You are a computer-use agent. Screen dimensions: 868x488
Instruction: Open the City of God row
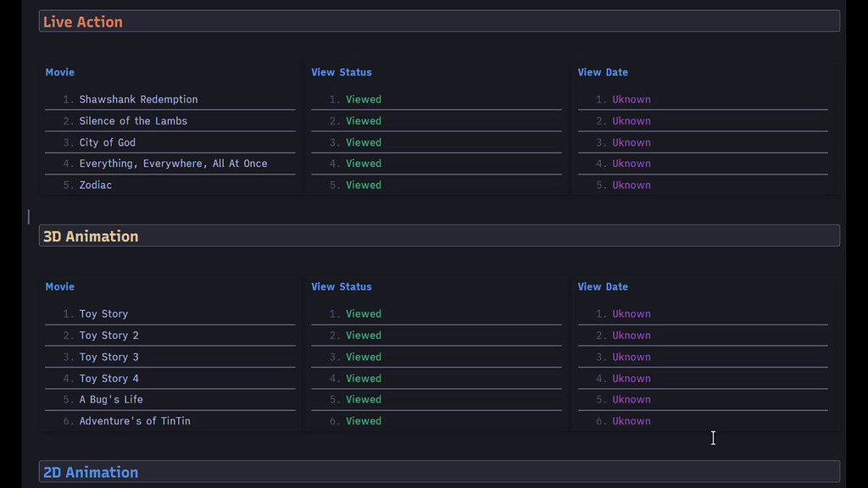(x=108, y=142)
